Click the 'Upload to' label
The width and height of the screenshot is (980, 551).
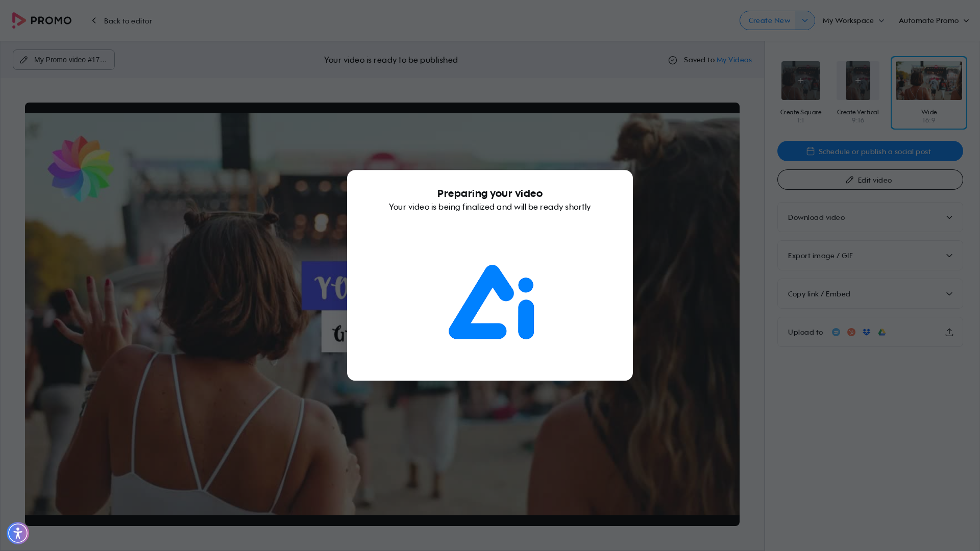tap(805, 332)
